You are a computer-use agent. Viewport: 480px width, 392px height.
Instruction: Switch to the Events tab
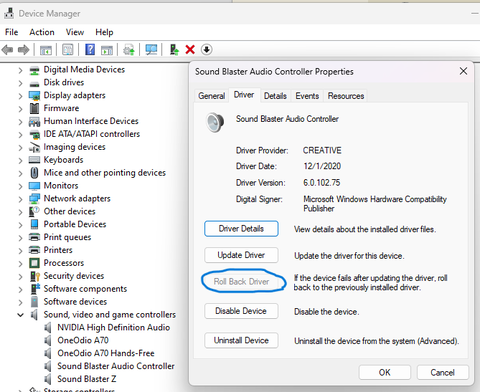tap(307, 96)
